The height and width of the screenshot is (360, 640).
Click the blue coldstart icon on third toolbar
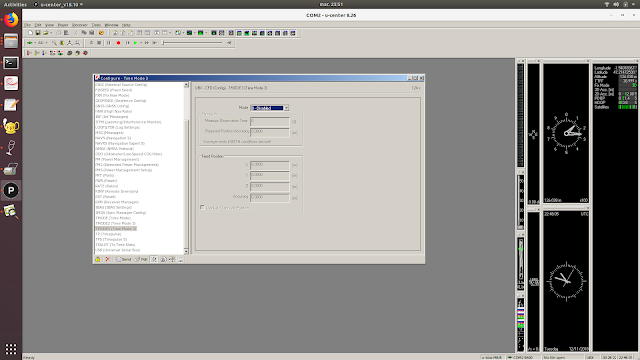(43, 53)
